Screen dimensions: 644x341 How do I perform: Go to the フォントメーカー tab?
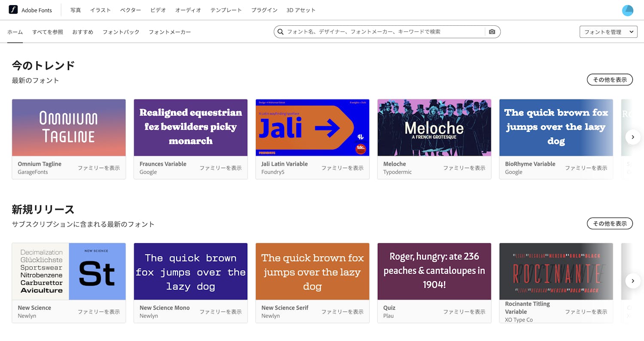pos(170,32)
